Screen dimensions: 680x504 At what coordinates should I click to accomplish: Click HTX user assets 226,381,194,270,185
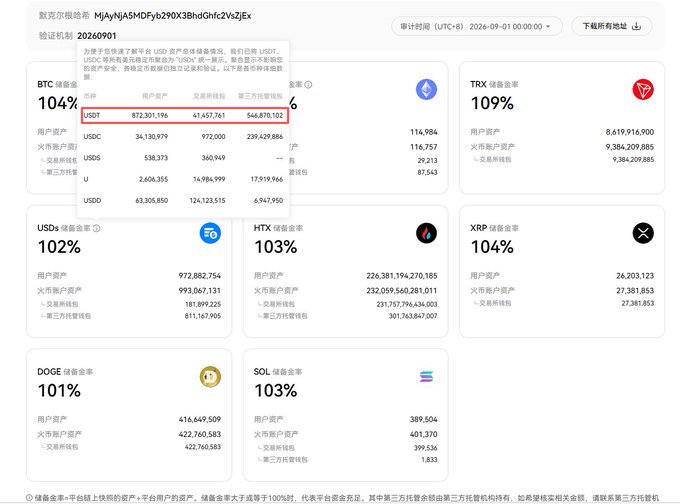[402, 276]
